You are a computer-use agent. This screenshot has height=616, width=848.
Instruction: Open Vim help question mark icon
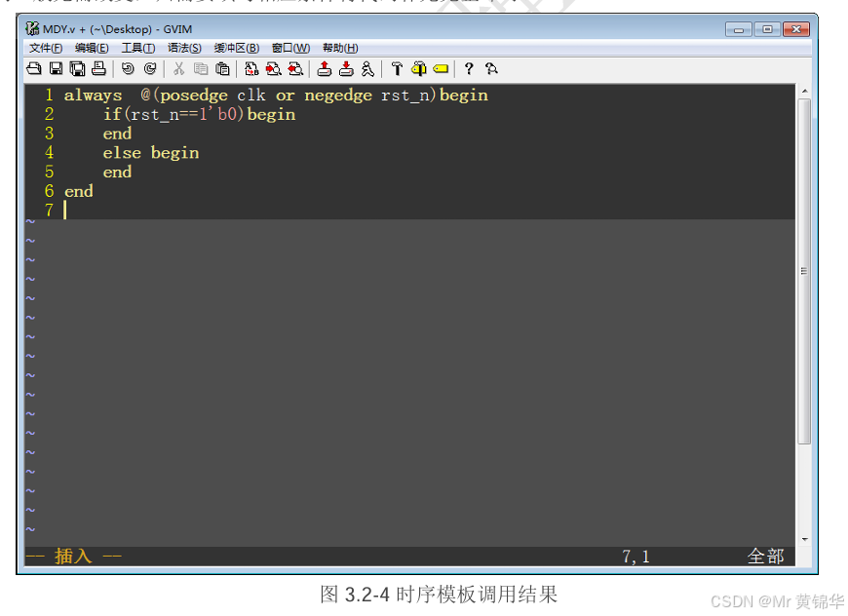point(469,68)
